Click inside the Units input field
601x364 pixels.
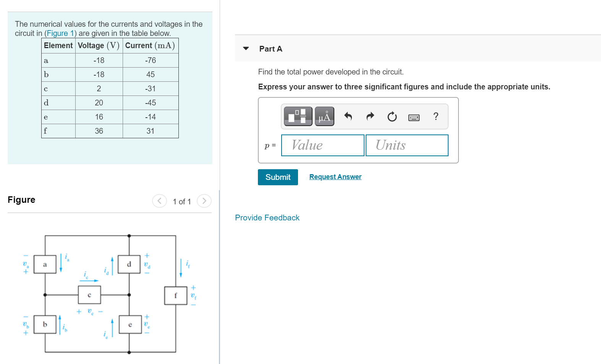click(407, 145)
